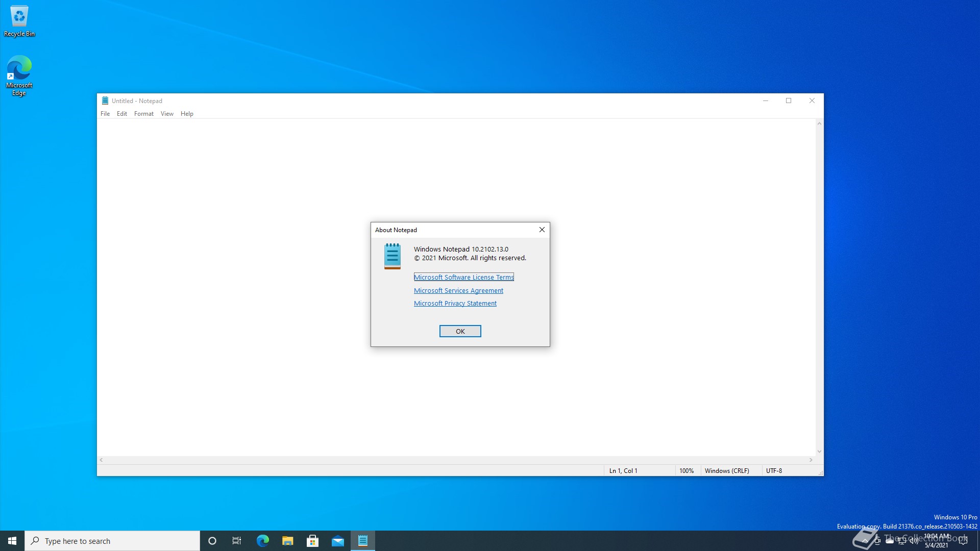The image size is (980, 551).
Task: Open Microsoft Privacy Statement link
Action: pyautogui.click(x=455, y=303)
